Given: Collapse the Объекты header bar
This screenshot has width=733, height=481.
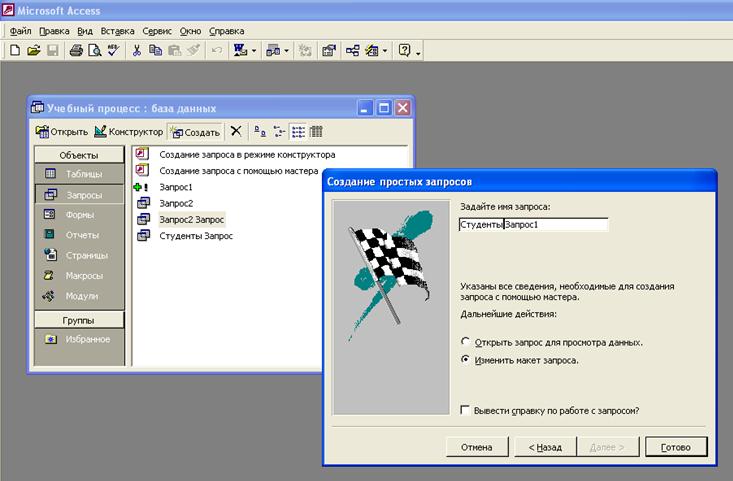Looking at the screenshot, I should 79,155.
